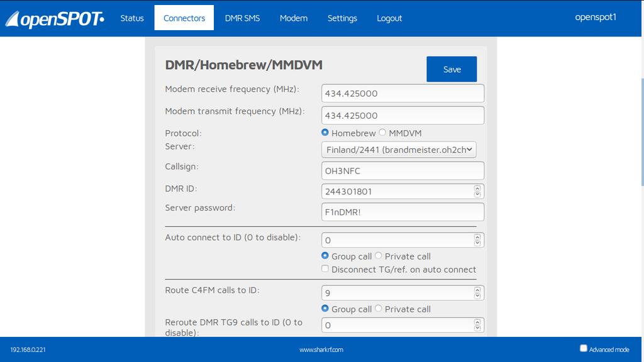Image resolution: width=644 pixels, height=362 pixels.
Task: Open the www.sharkrf.com footer link
Action: pyautogui.click(x=321, y=349)
